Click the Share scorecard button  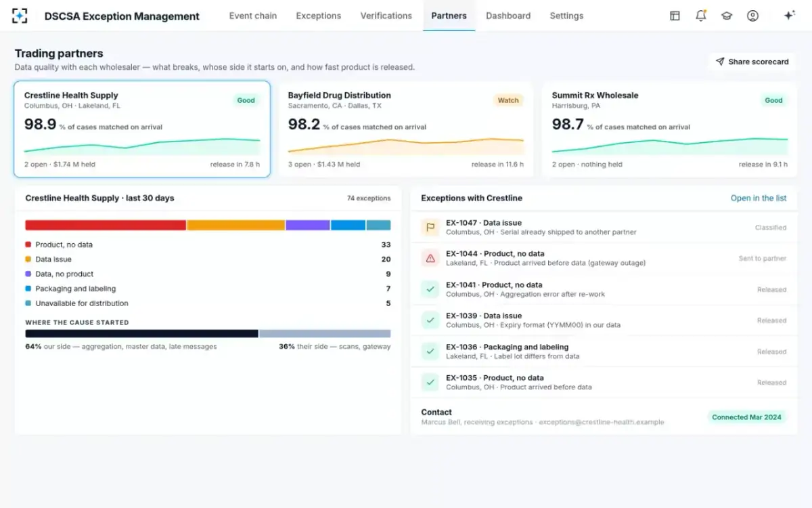point(752,62)
